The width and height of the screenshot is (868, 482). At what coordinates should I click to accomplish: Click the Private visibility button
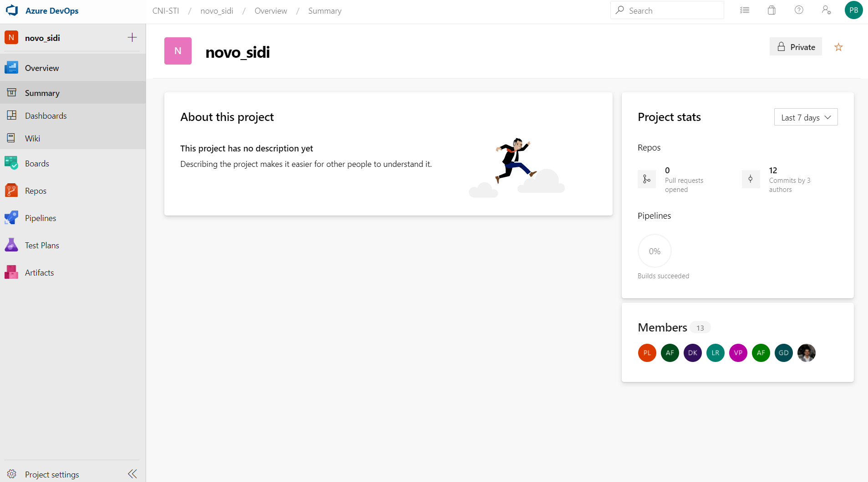tap(796, 47)
